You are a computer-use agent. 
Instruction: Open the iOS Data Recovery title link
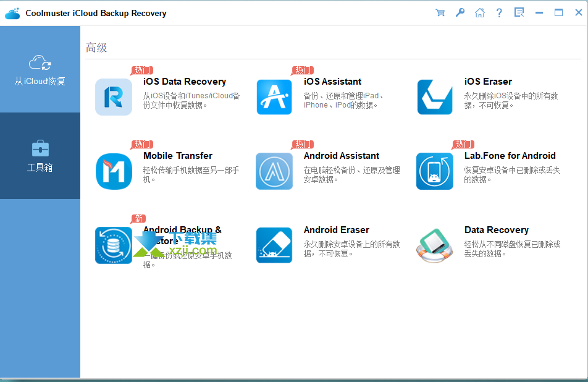185,82
